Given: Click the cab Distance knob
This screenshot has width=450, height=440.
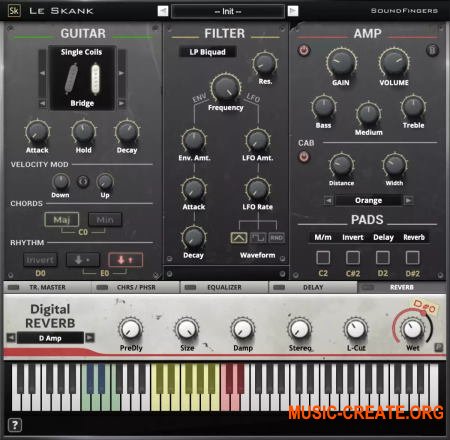Looking at the screenshot, I should (341, 165).
